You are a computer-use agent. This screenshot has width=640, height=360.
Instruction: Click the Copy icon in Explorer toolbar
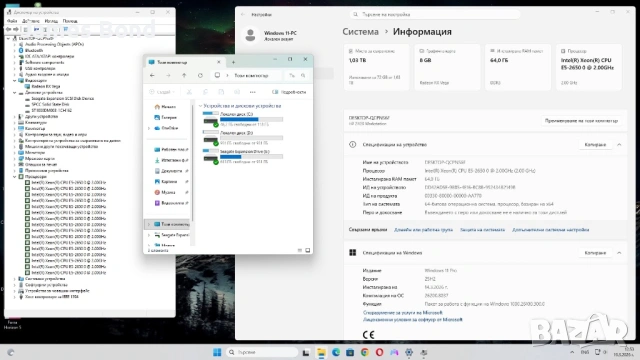pos(205,92)
